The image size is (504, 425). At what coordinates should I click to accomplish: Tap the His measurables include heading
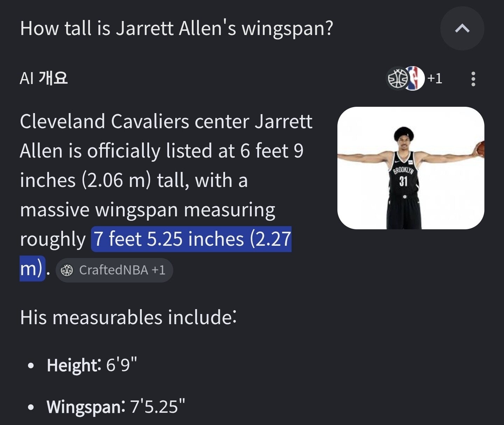128,318
